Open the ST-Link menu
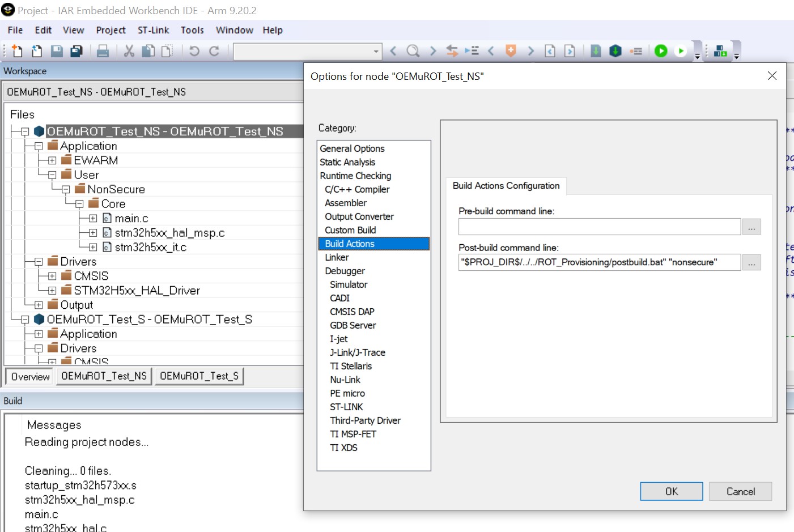This screenshot has width=794, height=532. 153,30
